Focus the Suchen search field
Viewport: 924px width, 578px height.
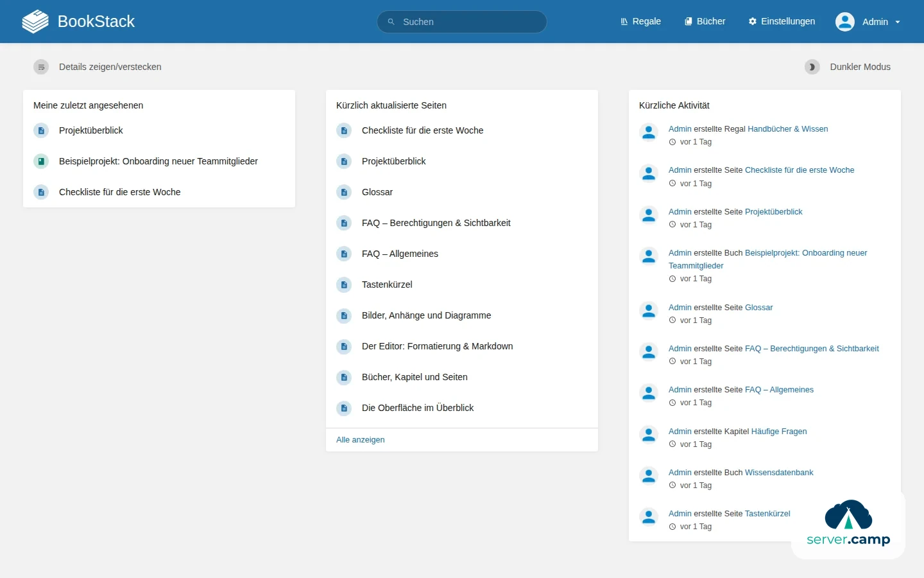point(462,22)
